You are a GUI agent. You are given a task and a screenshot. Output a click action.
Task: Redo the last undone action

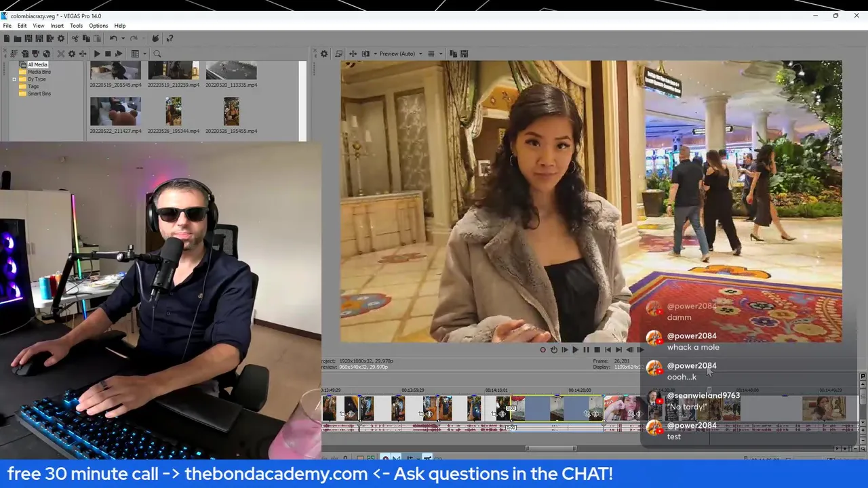(x=134, y=39)
